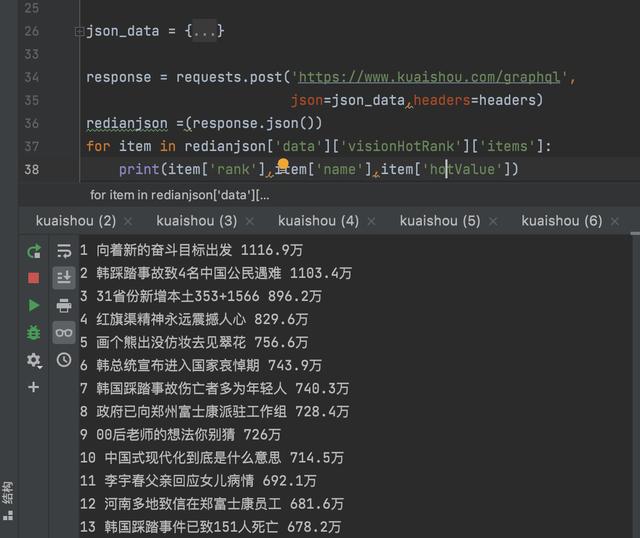Click line number 37 in the gutter
640x538 pixels.
(x=30, y=146)
